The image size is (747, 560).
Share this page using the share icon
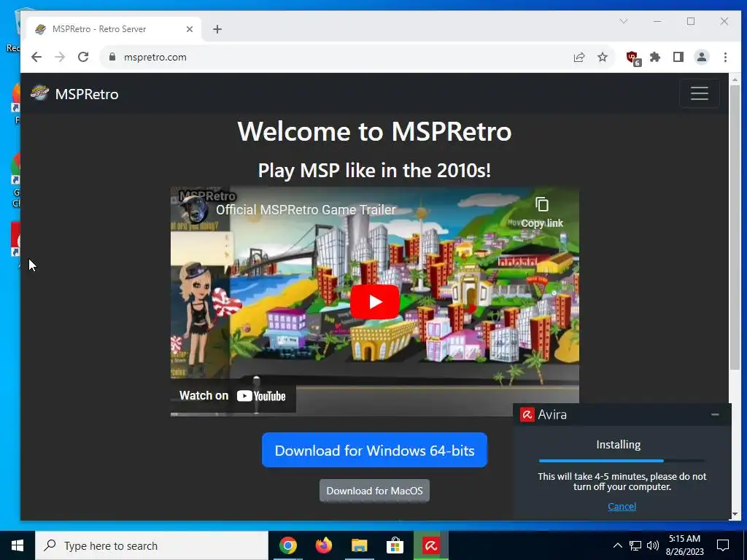point(578,57)
